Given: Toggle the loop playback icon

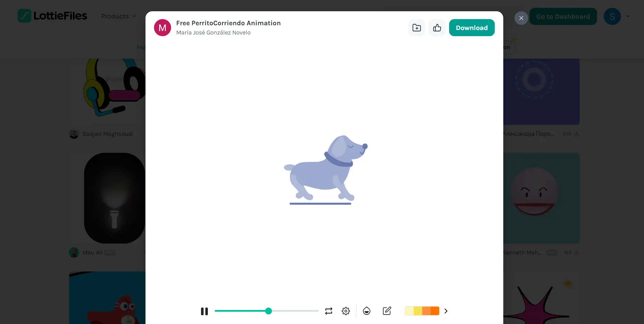Looking at the screenshot, I should pyautogui.click(x=328, y=311).
